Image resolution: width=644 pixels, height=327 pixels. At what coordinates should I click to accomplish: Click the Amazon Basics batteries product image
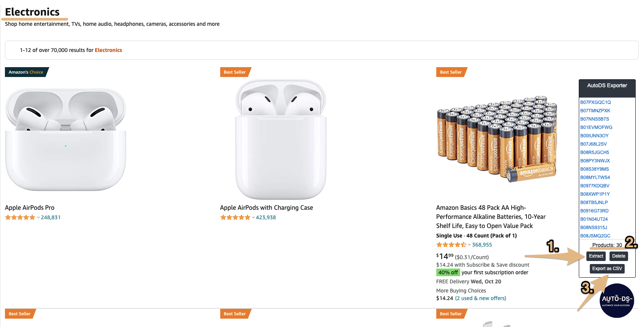point(497,139)
